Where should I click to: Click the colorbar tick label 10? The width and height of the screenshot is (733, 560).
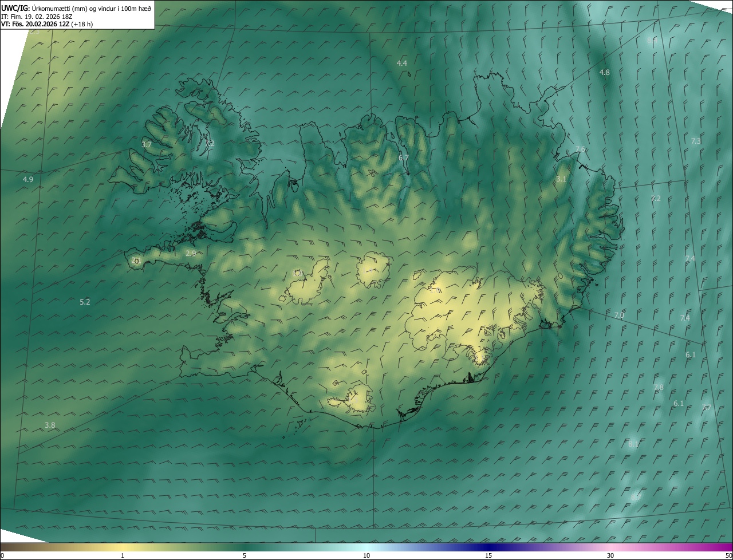(366, 555)
